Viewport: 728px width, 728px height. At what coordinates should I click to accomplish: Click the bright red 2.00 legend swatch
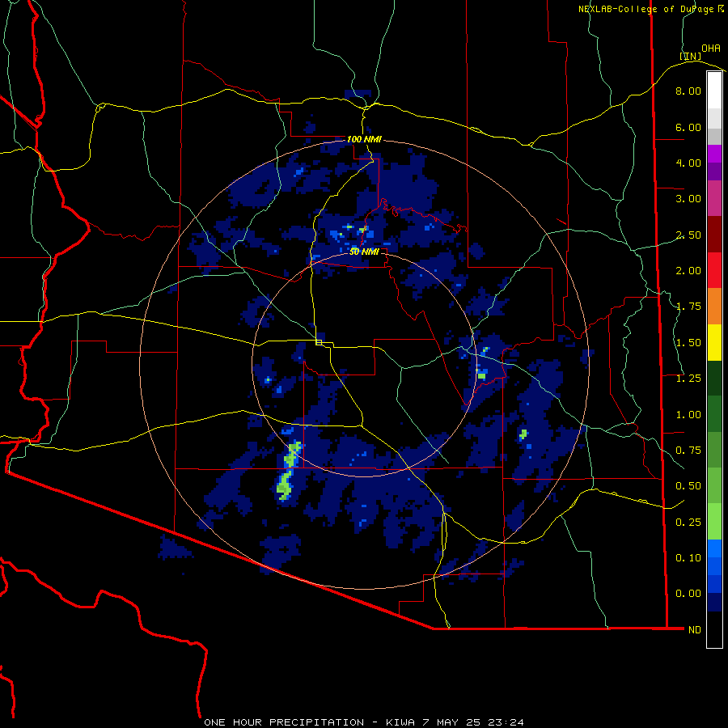(x=714, y=270)
